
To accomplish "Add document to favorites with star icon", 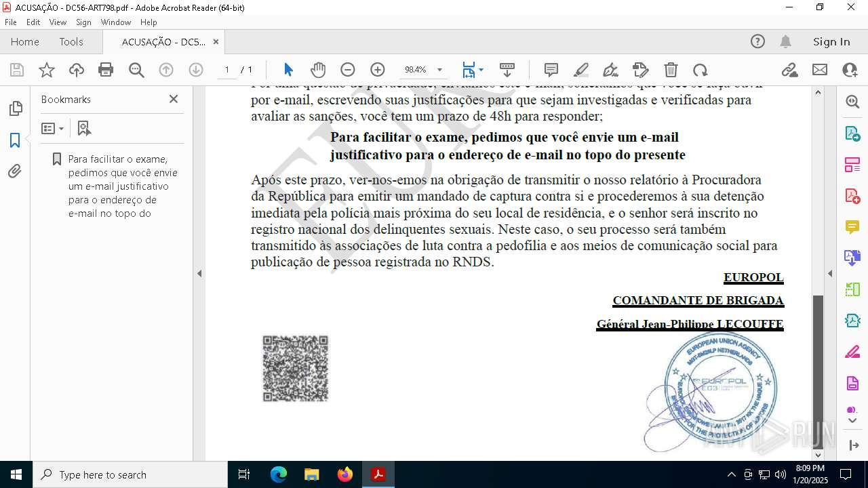I will click(x=47, y=70).
